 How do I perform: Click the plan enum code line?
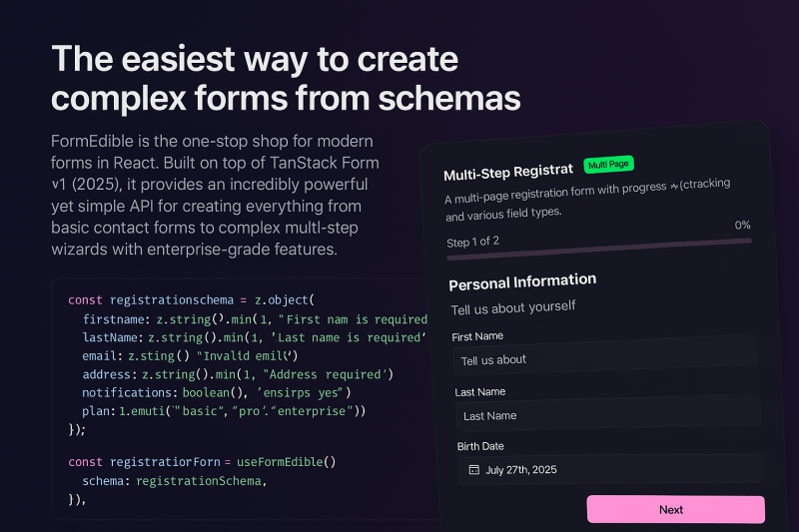(x=224, y=411)
